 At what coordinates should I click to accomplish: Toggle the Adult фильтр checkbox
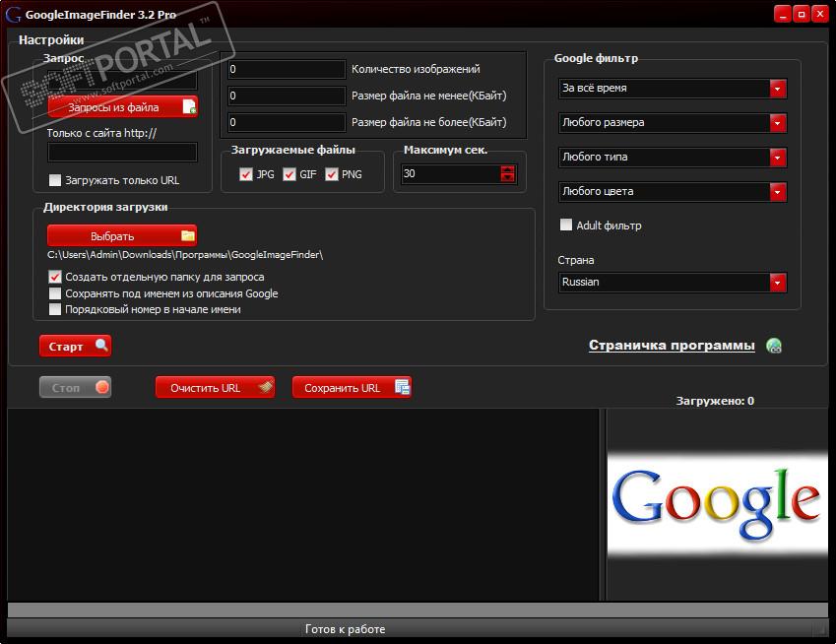(565, 225)
